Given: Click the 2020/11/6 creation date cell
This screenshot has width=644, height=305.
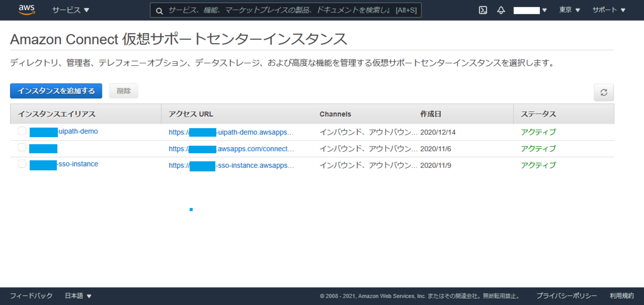Looking at the screenshot, I should (436, 148).
